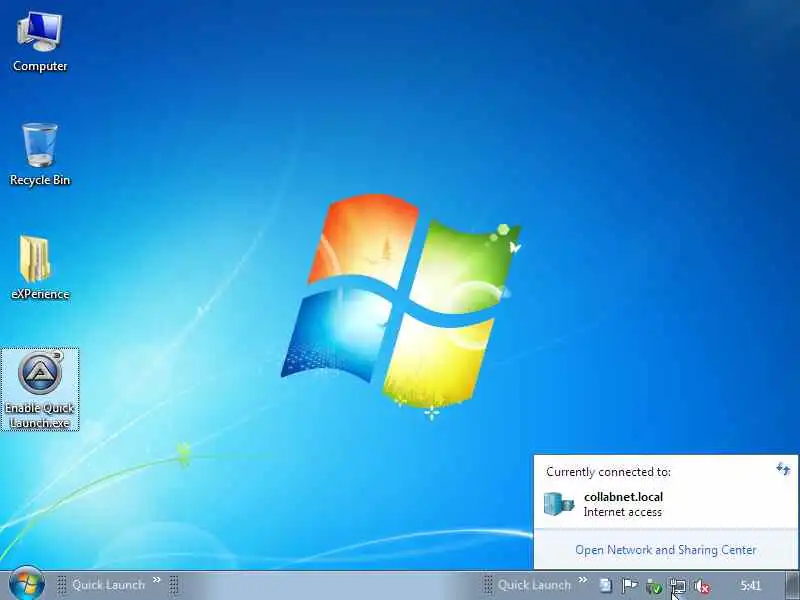Expand the left Quick Launch chevron
This screenshot has width=800, height=600.
coord(157,580)
